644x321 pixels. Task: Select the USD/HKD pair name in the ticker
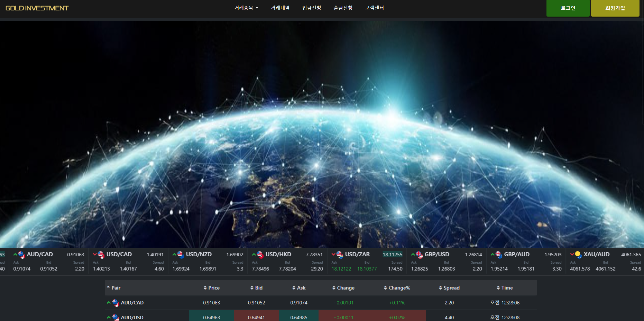click(278, 254)
